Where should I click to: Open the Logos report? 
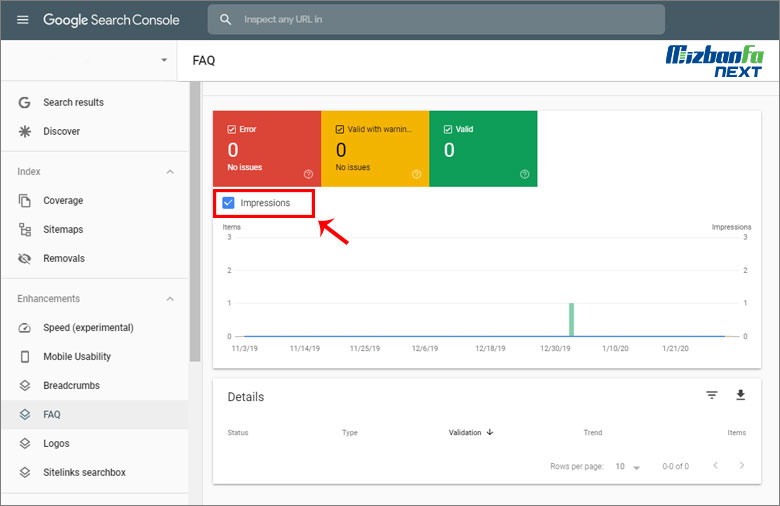click(x=56, y=443)
